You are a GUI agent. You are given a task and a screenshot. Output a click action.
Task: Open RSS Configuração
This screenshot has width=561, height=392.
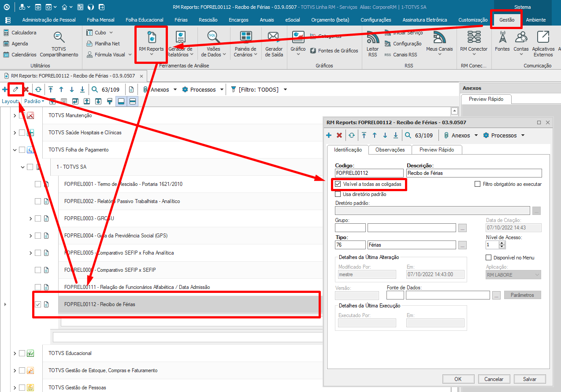(x=403, y=44)
